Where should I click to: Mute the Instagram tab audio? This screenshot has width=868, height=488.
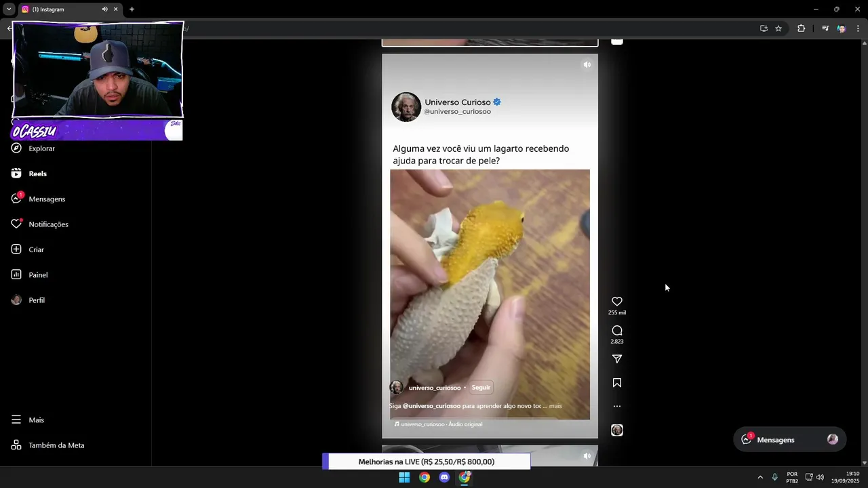tap(104, 9)
